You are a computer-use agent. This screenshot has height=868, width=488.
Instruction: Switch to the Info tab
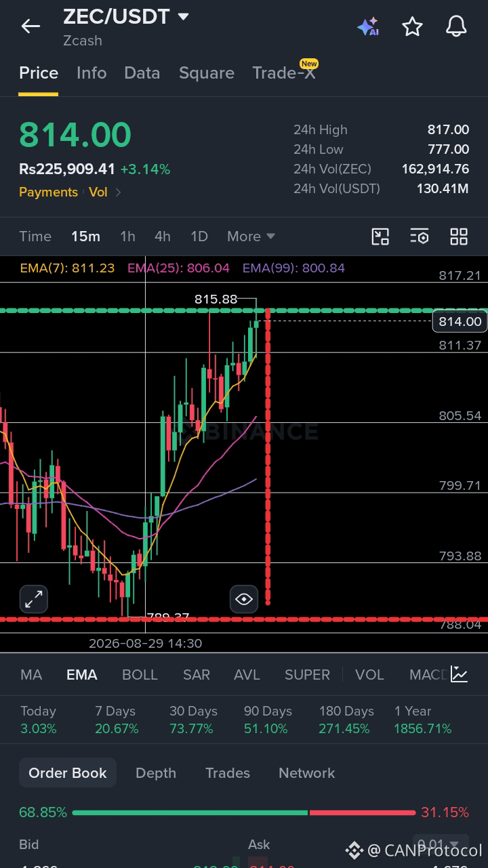pos(91,73)
